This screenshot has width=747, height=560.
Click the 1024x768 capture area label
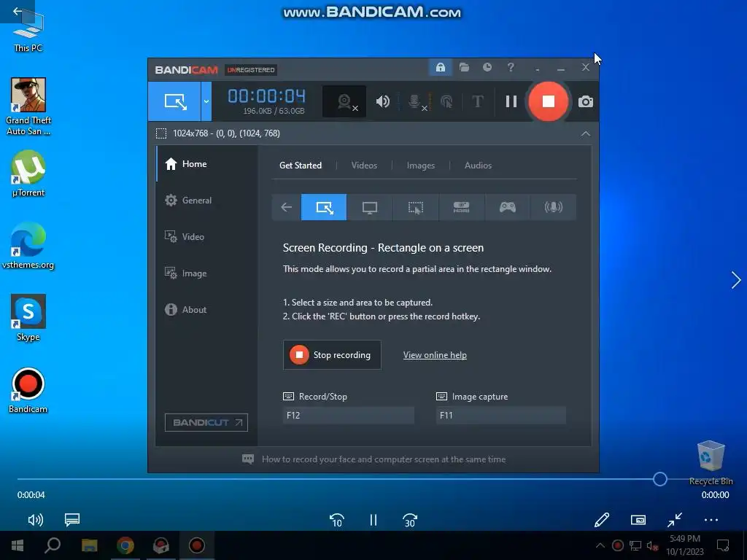(226, 133)
